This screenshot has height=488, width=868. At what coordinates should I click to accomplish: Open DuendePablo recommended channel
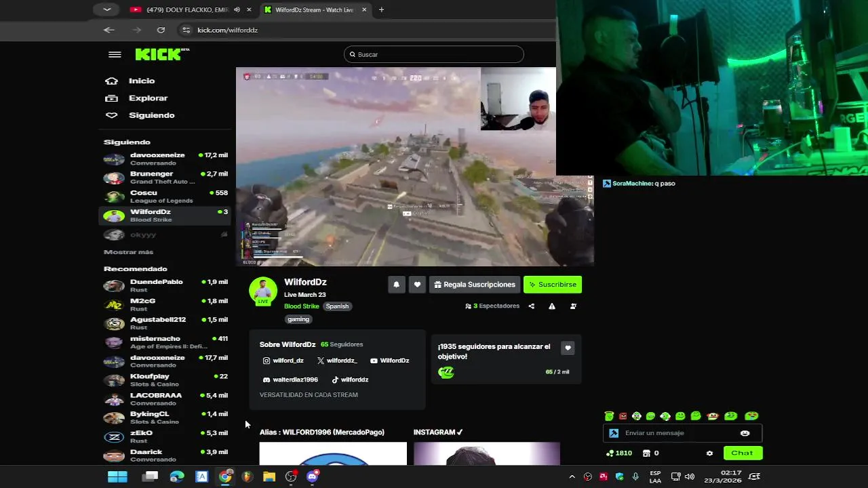165,285
